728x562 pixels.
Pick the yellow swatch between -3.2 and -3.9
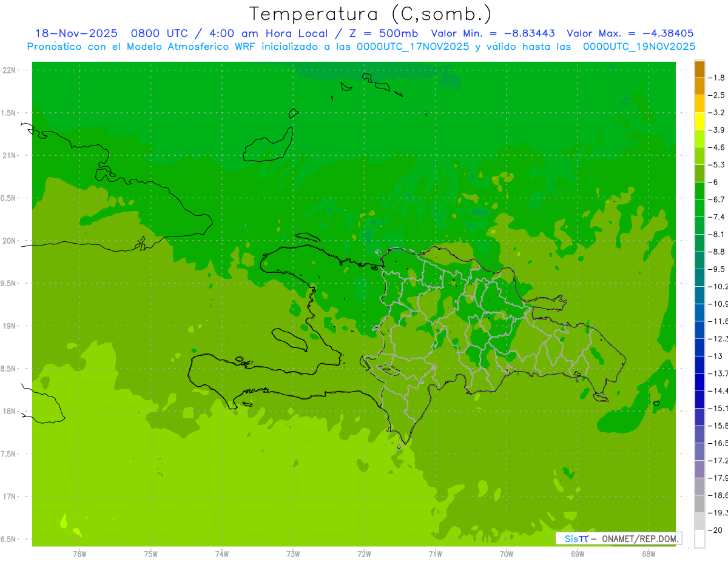(699, 121)
